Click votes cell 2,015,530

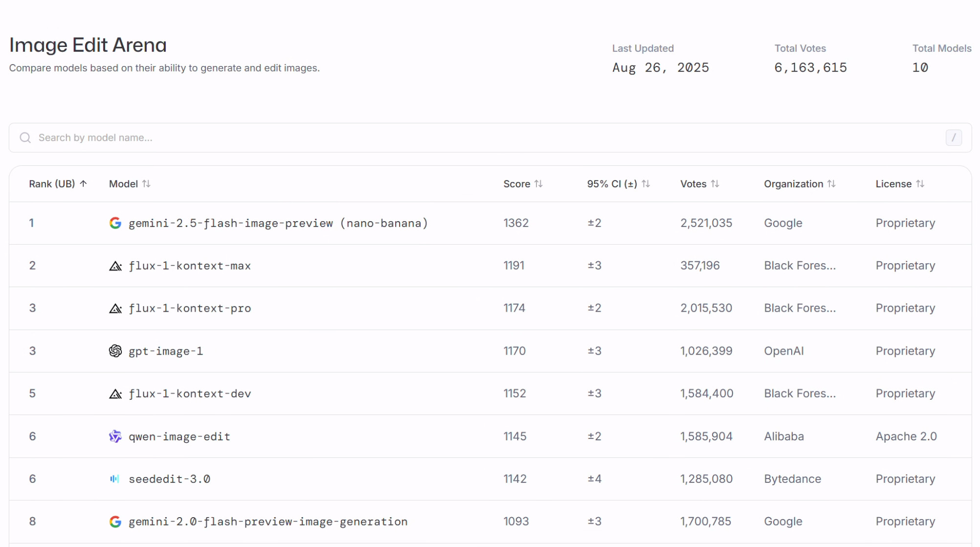pos(706,308)
